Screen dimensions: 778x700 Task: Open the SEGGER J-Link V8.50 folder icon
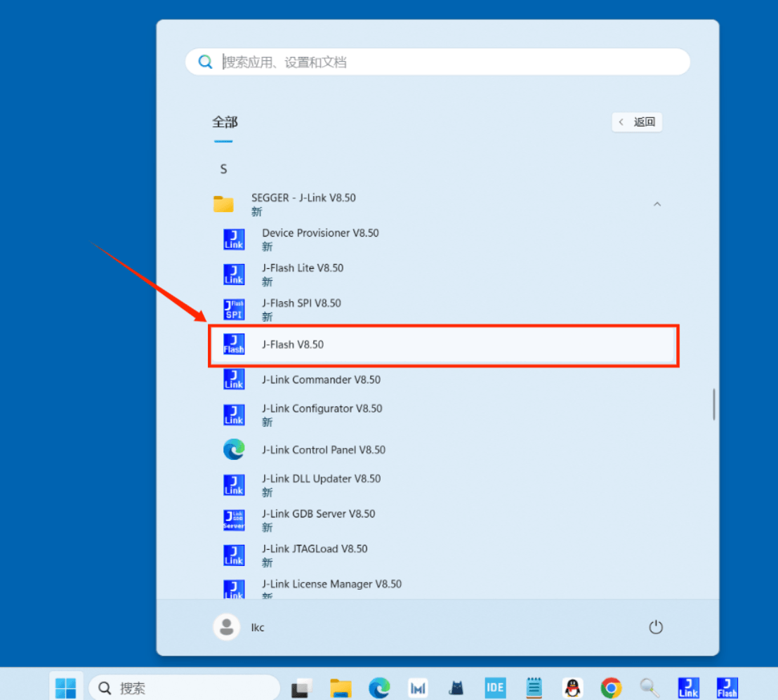223,204
